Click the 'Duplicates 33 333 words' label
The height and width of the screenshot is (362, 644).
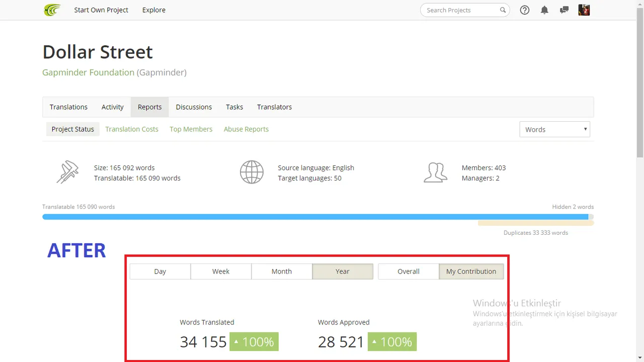click(536, 233)
